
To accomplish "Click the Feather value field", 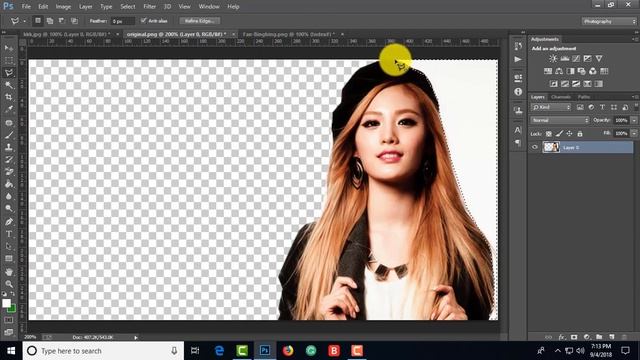I will point(122,21).
